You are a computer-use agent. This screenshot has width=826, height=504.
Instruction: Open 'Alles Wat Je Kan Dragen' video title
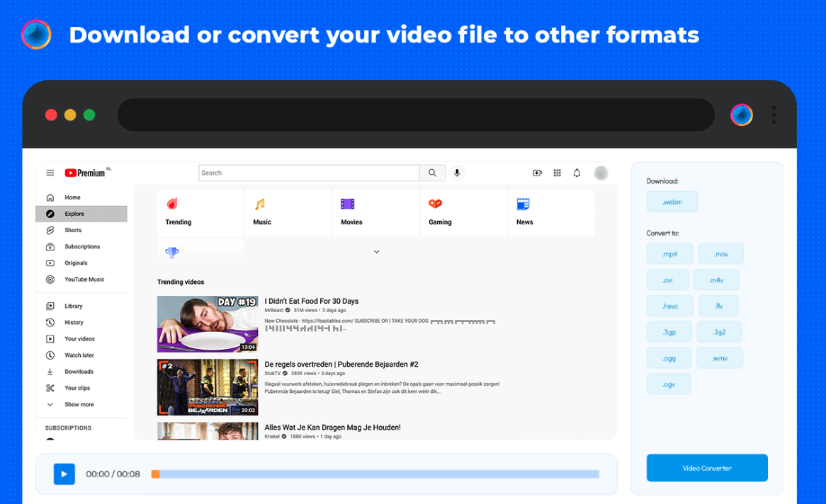332,427
